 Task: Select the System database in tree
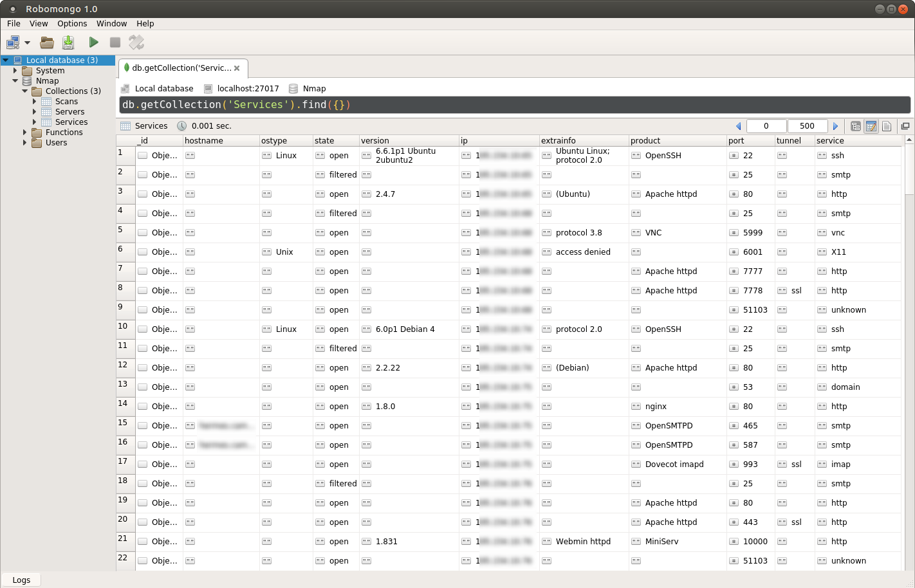tap(50, 71)
